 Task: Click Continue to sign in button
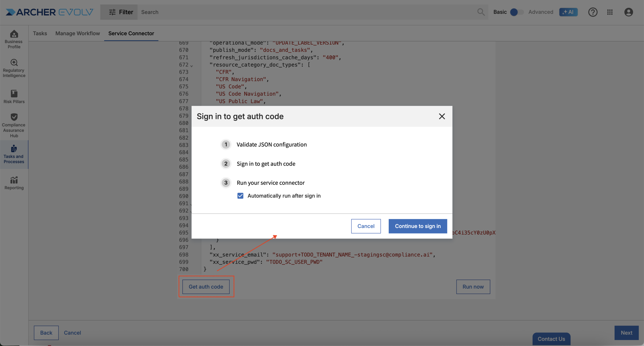click(418, 226)
